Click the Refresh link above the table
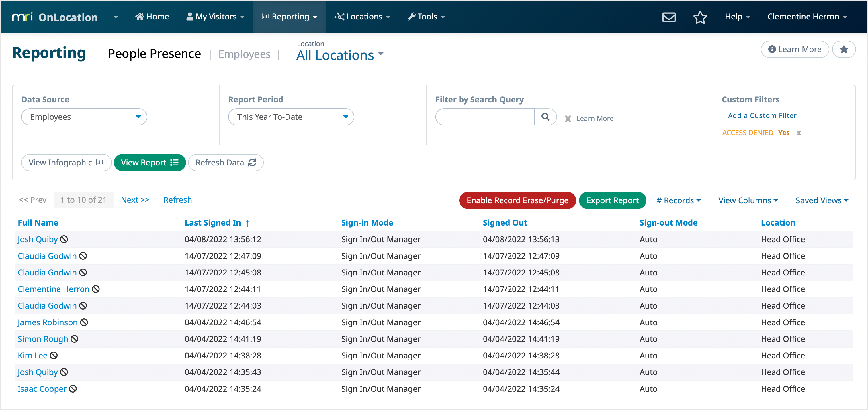The width and height of the screenshot is (868, 410). click(177, 200)
